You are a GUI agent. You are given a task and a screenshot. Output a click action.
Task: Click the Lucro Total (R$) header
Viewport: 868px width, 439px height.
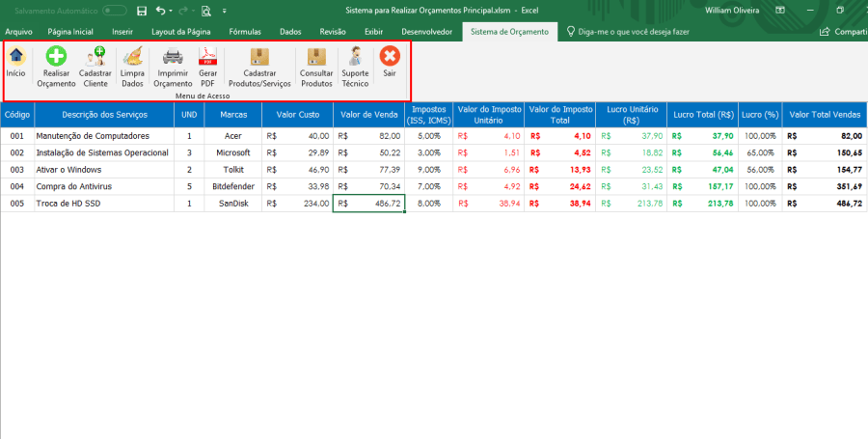click(x=703, y=115)
